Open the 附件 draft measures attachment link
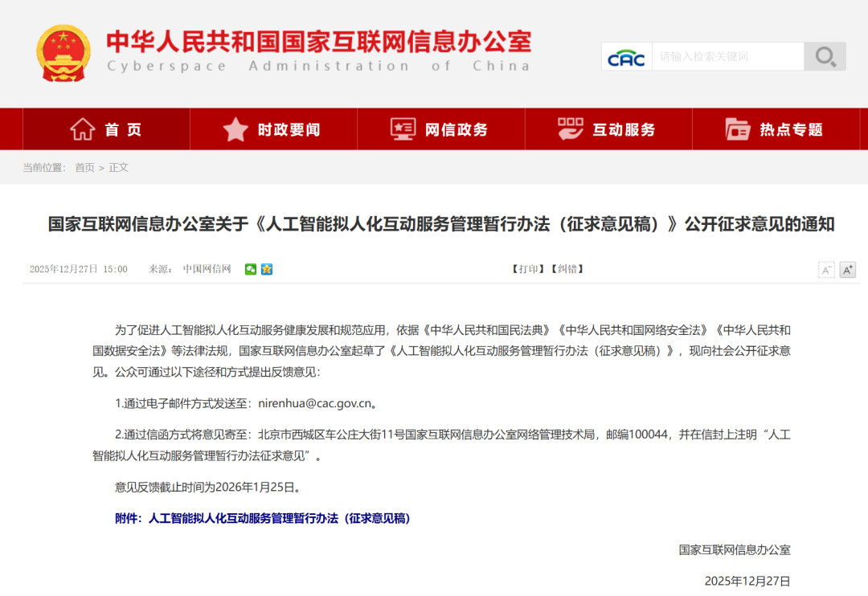 [x=263, y=519]
